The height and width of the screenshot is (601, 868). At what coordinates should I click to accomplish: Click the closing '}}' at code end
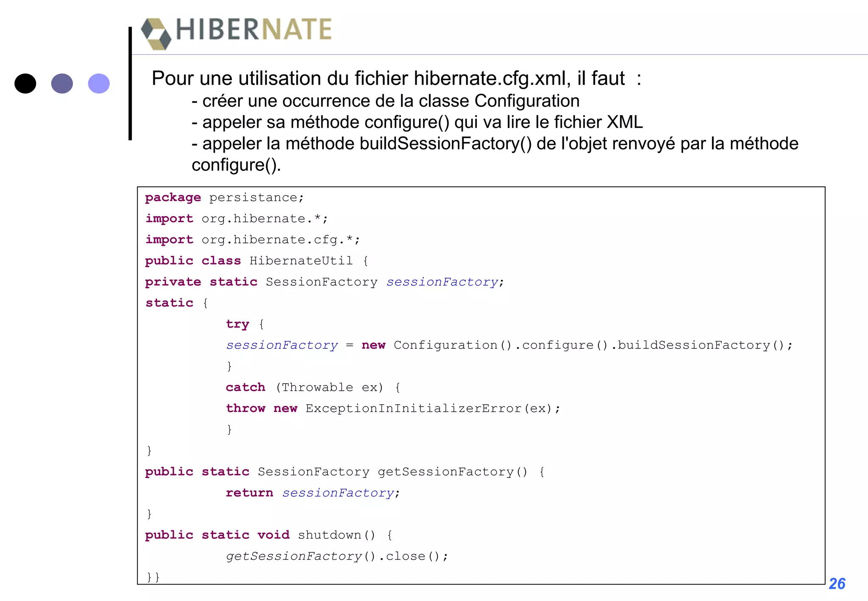coord(153,577)
